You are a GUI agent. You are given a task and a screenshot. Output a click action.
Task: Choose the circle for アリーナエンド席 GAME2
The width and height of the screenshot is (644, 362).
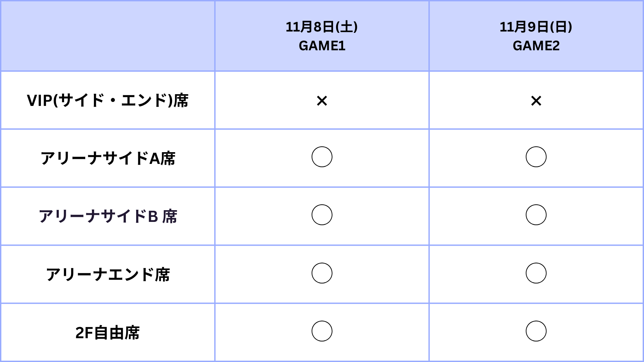tap(536, 273)
